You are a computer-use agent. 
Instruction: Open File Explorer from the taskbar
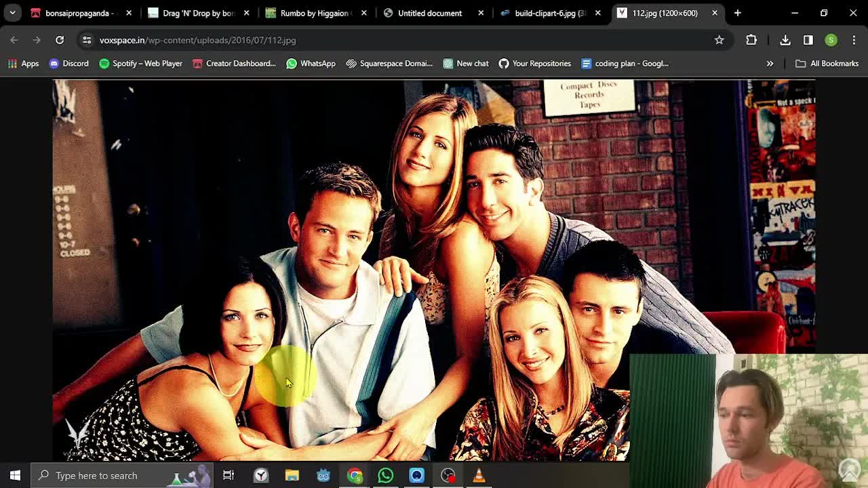pos(292,475)
